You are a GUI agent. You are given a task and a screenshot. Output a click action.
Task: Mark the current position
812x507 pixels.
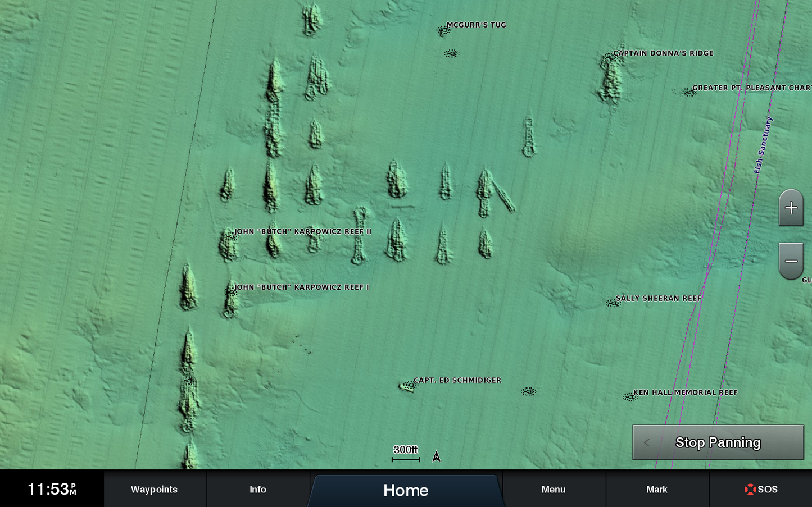[656, 489]
